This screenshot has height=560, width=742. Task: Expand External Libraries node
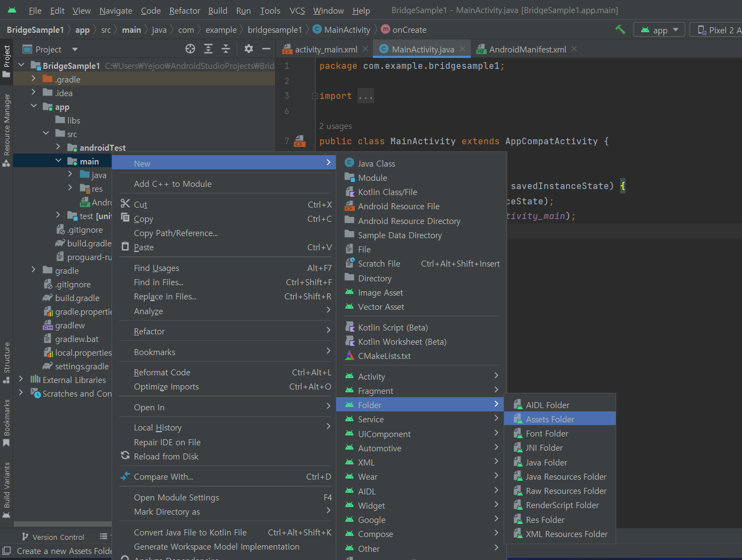pyautogui.click(x=21, y=379)
